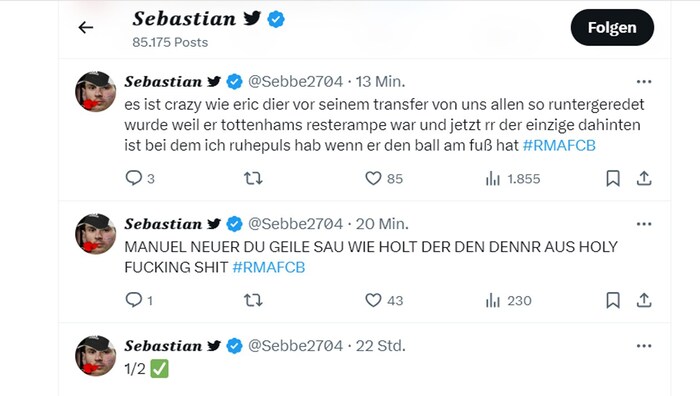
Task: Open more options on the 22 Std. tweet
Action: coord(644,346)
